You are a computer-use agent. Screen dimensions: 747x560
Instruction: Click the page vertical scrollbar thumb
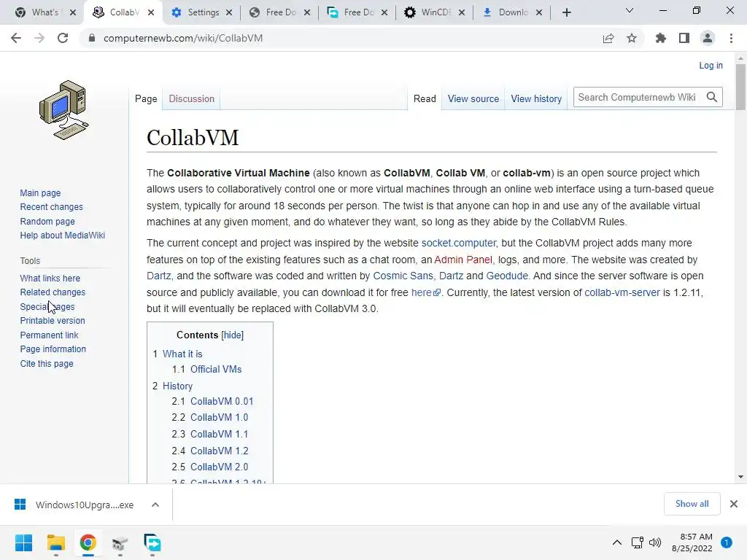pyautogui.click(x=740, y=87)
